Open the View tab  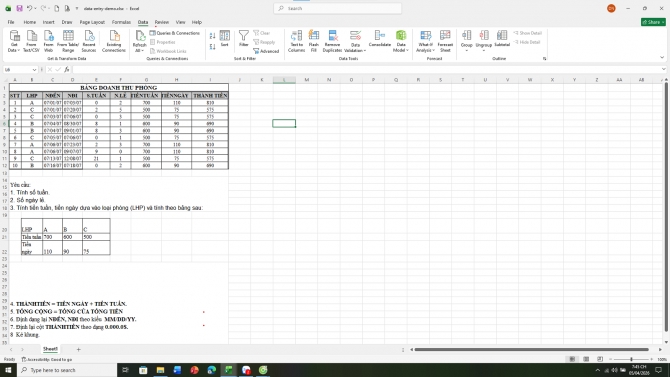click(180, 22)
